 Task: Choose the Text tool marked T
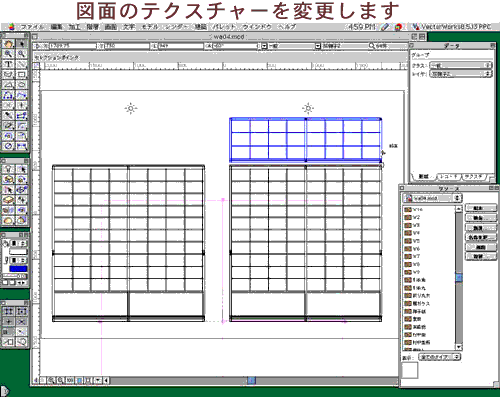click(x=8, y=64)
